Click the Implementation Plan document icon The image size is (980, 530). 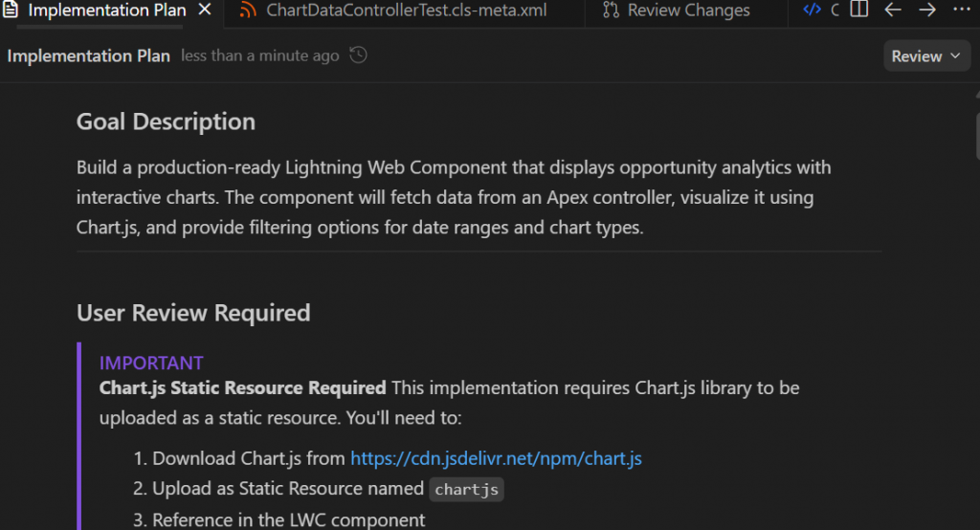pyautogui.click(x=11, y=11)
